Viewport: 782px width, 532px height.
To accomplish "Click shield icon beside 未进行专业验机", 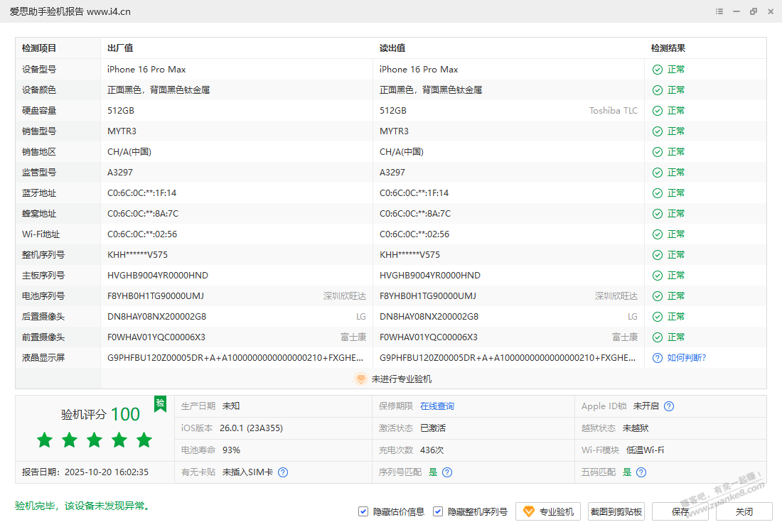I will click(x=360, y=379).
